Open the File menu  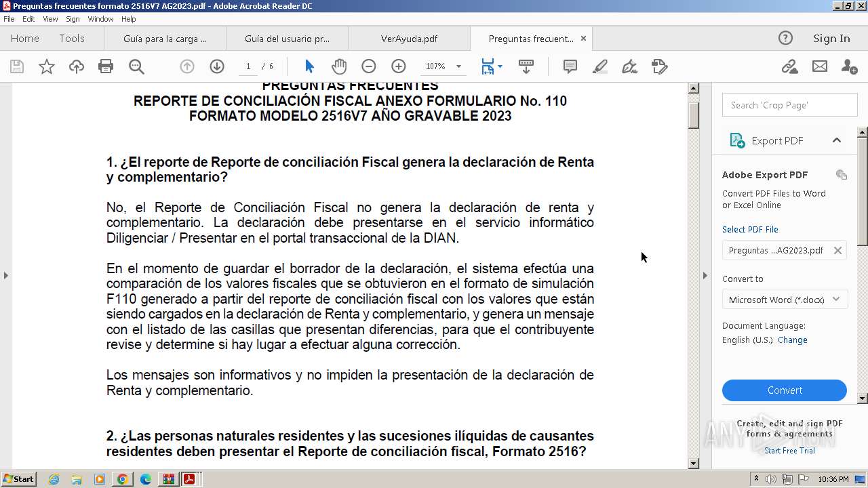9,19
